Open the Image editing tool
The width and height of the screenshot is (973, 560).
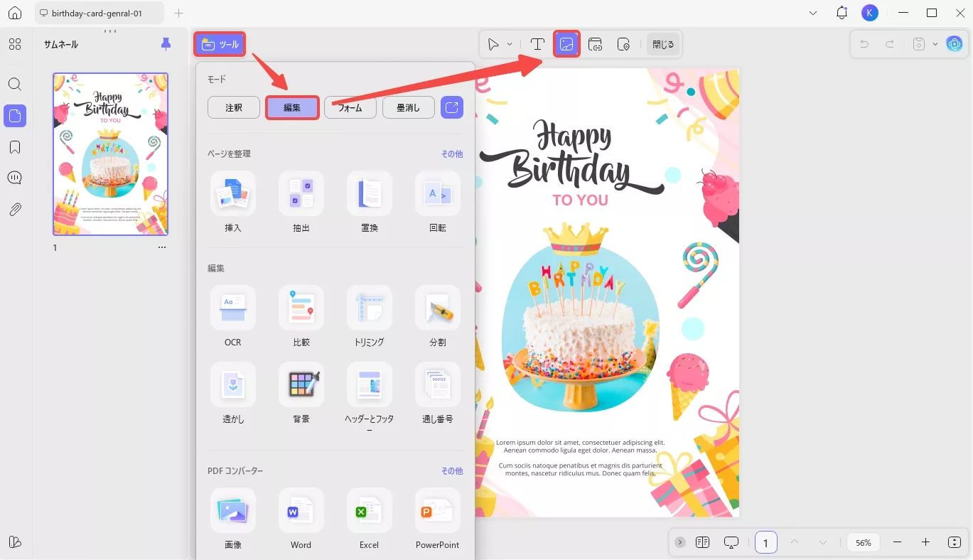tap(566, 43)
